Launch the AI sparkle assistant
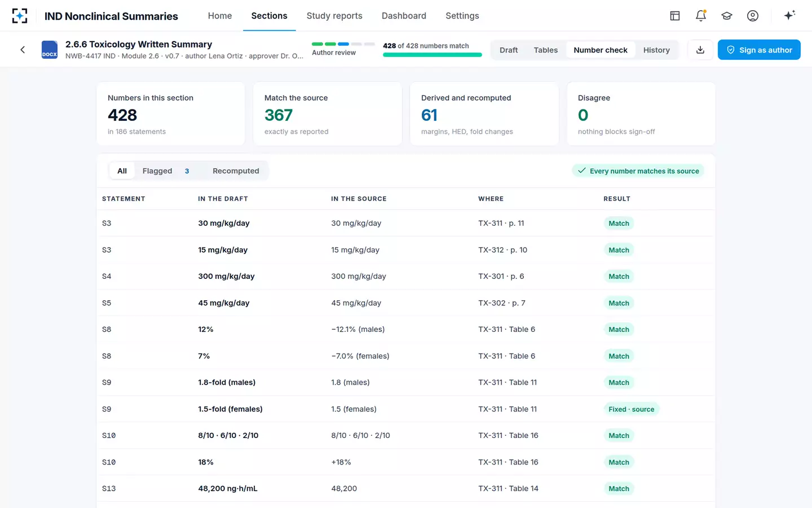The height and width of the screenshot is (508, 812). [x=789, y=16]
